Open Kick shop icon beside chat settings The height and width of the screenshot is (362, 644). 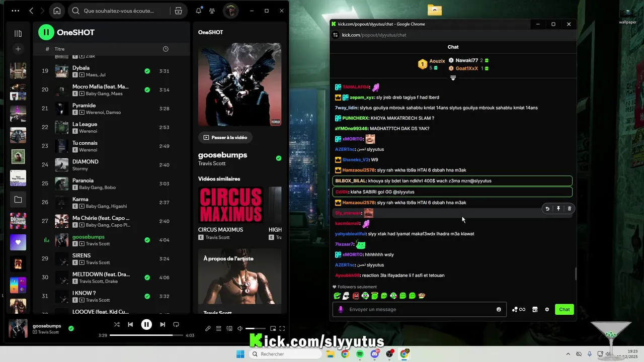click(535, 309)
